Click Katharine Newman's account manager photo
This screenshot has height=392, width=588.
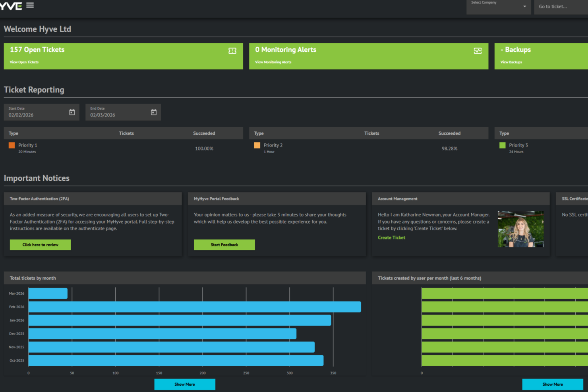point(521,229)
